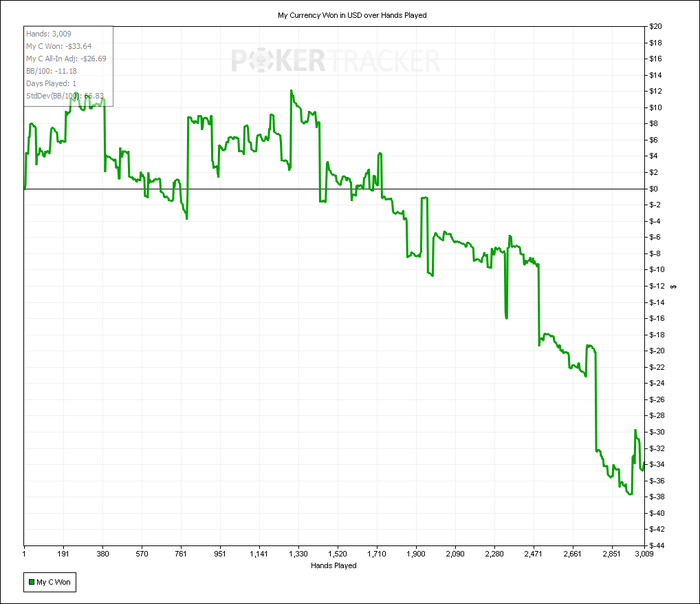This screenshot has width=700, height=604.
Task: Click the 3,009 x-axis tick label
Action: click(644, 554)
